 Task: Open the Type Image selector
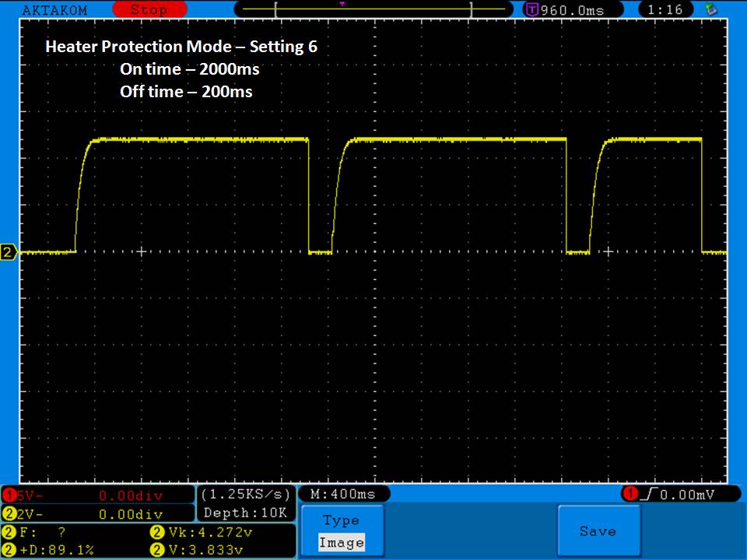(341, 531)
